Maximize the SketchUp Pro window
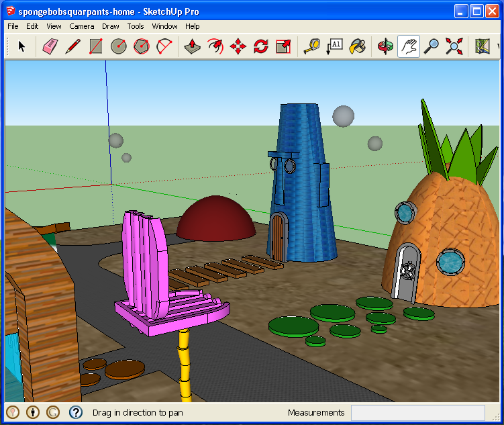 pos(476,11)
